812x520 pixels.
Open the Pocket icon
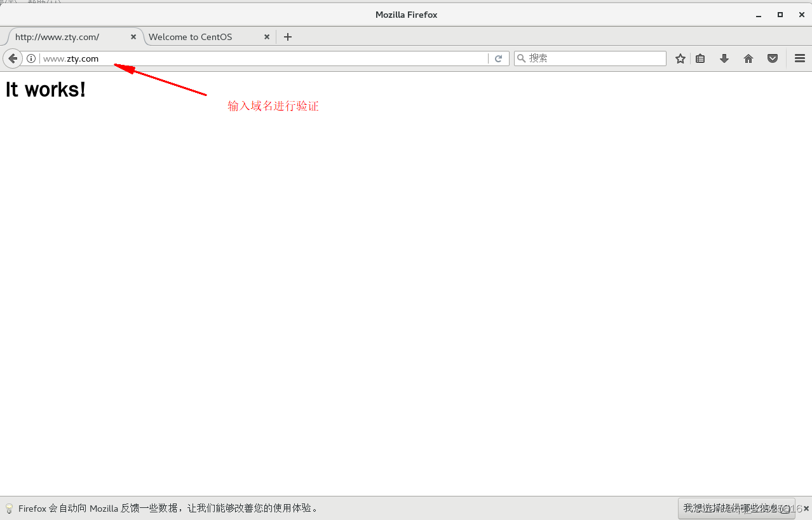point(773,58)
